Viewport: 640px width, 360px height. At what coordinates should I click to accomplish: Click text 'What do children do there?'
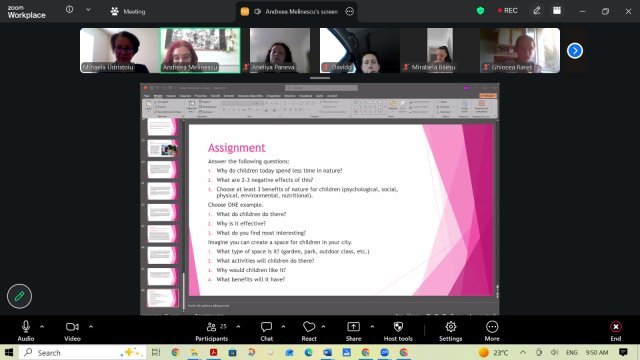pos(251,214)
